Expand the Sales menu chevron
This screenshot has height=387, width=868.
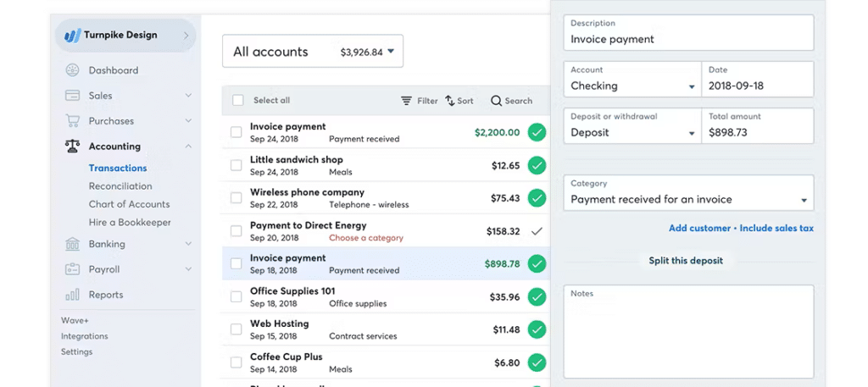click(188, 96)
